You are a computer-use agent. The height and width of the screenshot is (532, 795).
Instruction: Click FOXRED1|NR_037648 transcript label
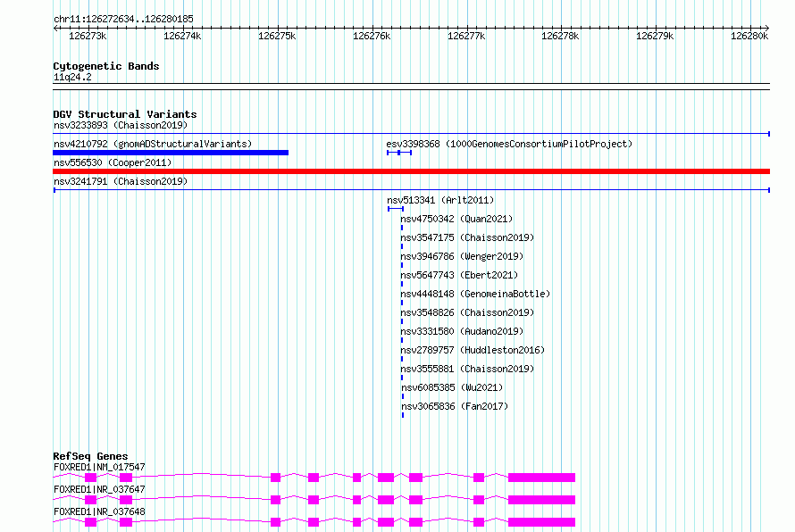pyautogui.click(x=99, y=511)
